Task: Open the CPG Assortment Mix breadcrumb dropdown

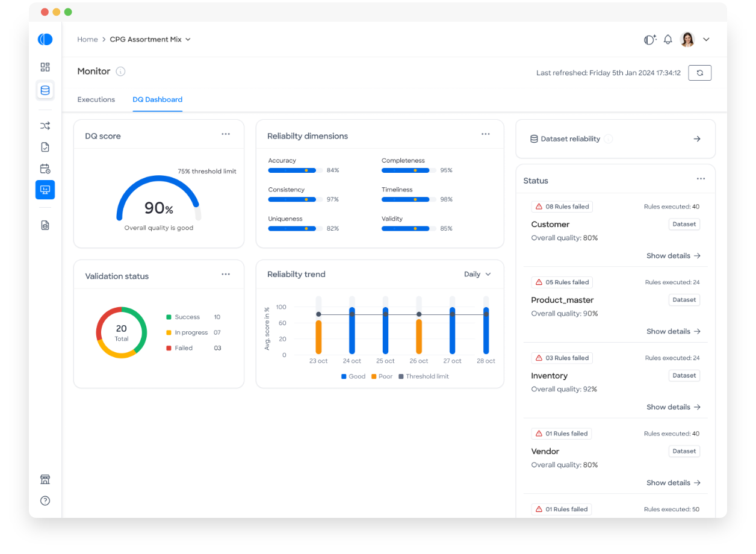Action: click(150, 40)
